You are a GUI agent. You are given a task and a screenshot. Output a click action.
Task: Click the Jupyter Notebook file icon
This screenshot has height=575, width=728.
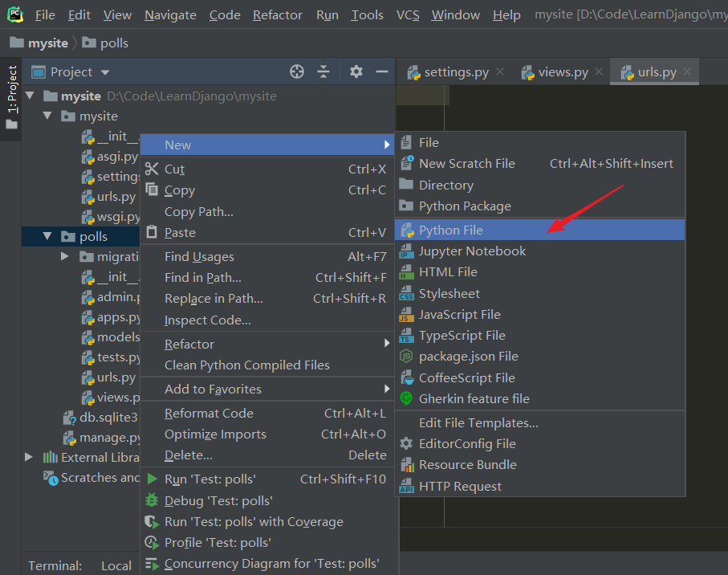tap(406, 251)
